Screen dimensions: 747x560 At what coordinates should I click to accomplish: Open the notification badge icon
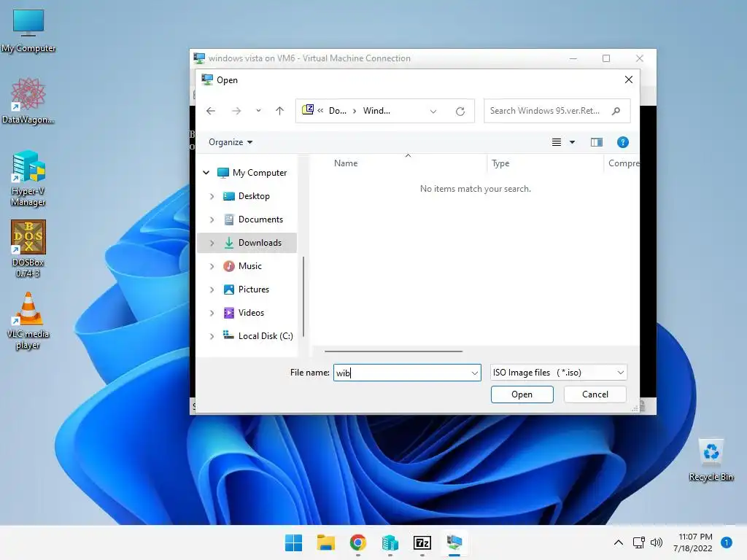[x=727, y=542]
